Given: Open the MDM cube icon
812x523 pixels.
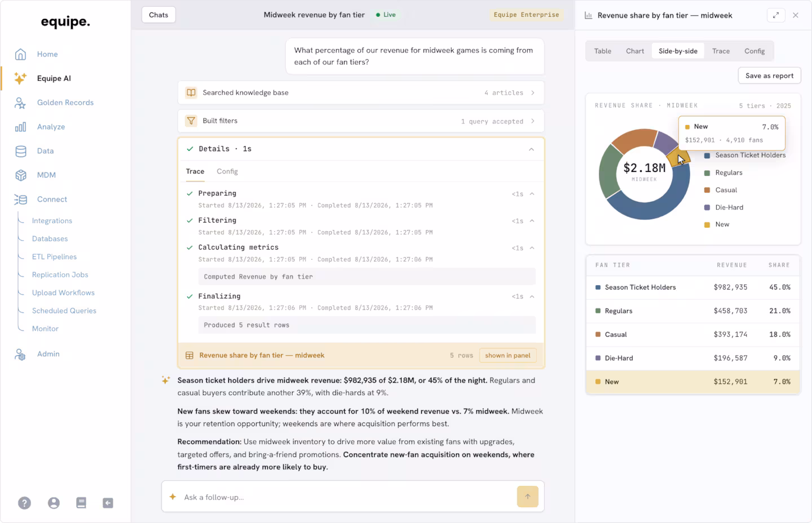Looking at the screenshot, I should [20, 175].
